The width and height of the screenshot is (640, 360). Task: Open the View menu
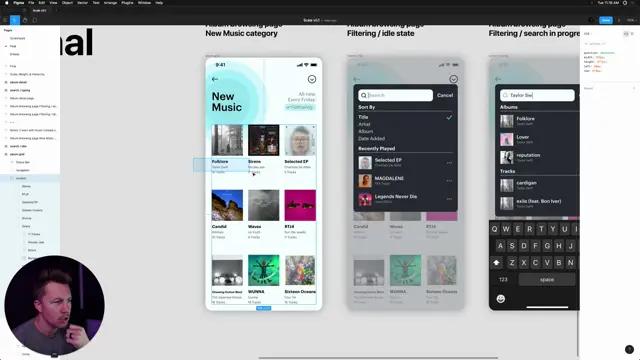click(53, 3)
